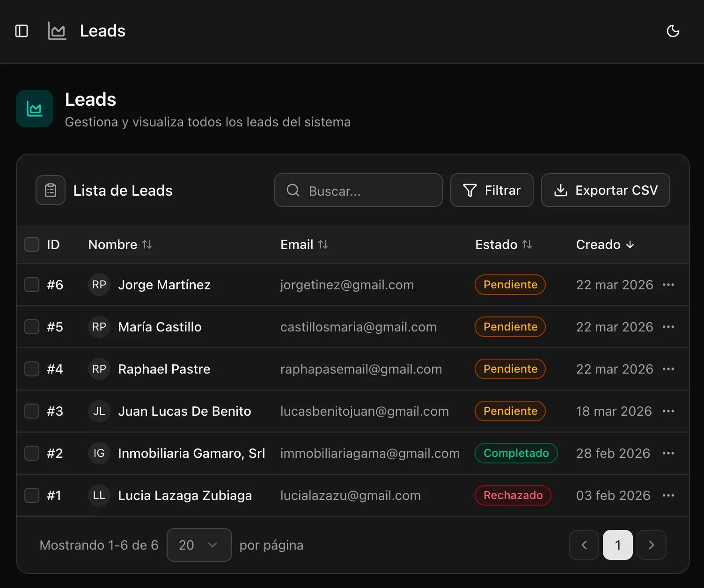This screenshot has width=704, height=588.
Task: Click the download icon on Exportar CSV
Action: point(561,190)
